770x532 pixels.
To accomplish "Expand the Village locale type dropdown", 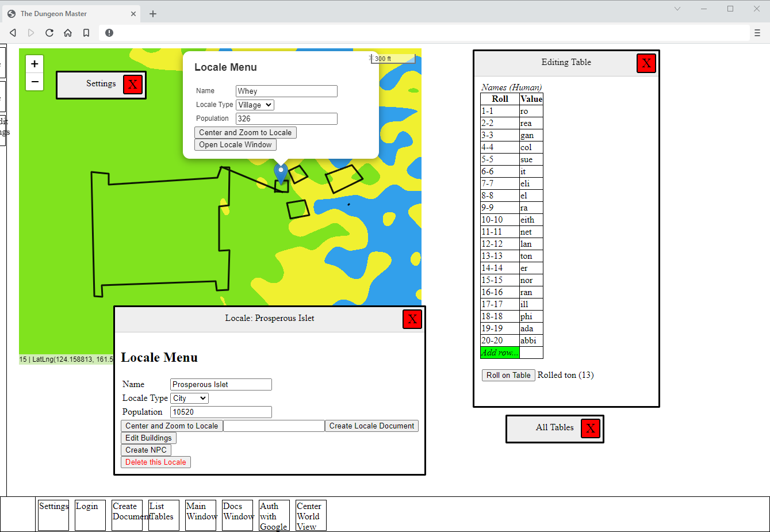I will [255, 105].
